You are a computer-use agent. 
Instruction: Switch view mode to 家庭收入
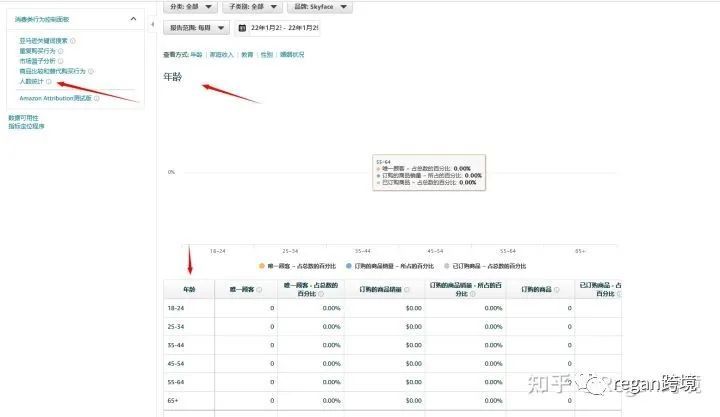pos(222,55)
